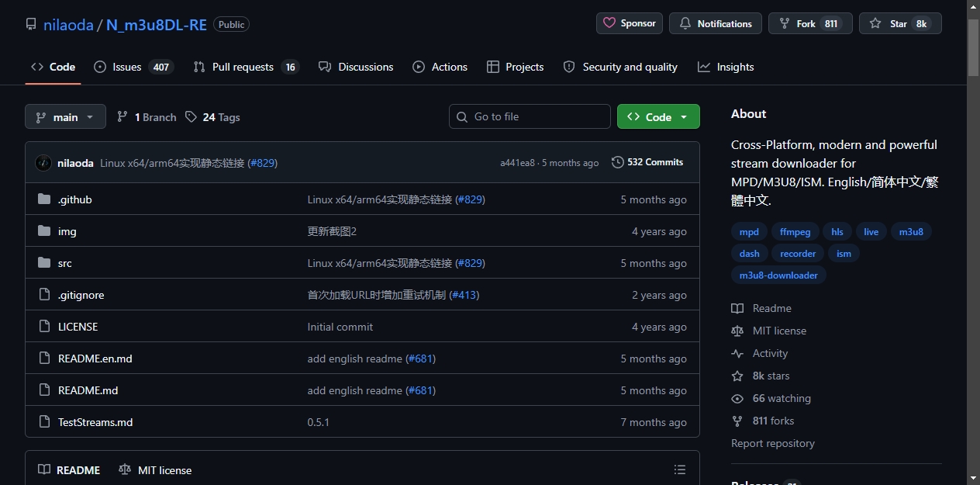Click folder icon of img row

[x=44, y=231]
